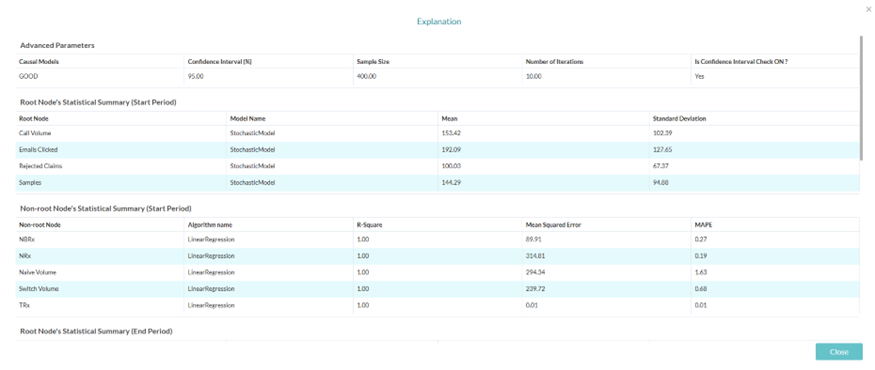875x370 pixels.
Task: Select the Yes confidence check value
Action: (x=699, y=76)
